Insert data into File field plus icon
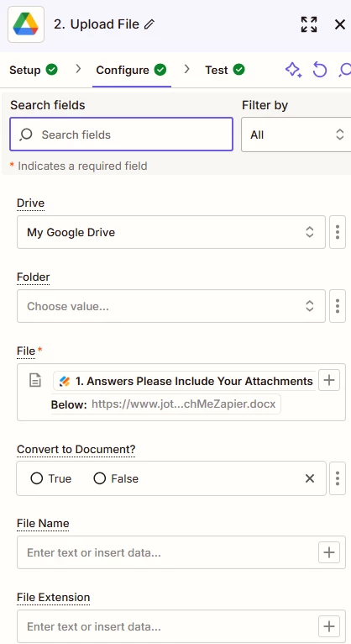The height and width of the screenshot is (644, 351). 329,380
